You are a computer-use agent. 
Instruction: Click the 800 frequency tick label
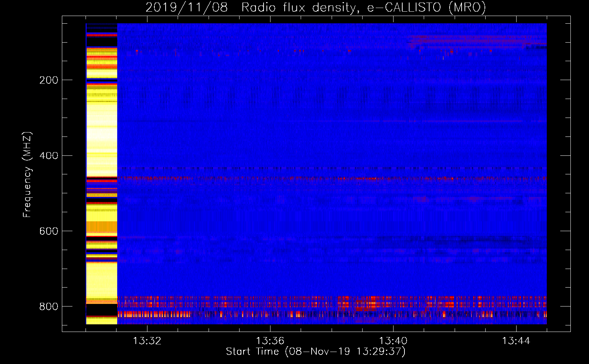(49, 306)
